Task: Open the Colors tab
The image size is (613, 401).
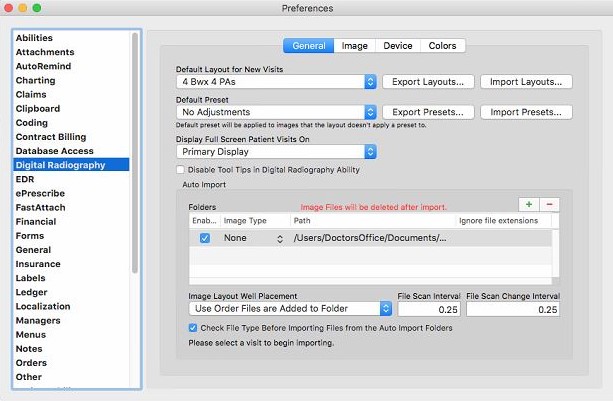Action: [442, 46]
